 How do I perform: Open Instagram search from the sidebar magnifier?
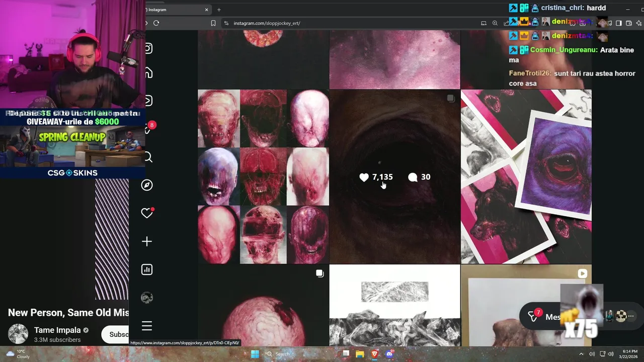point(148,157)
